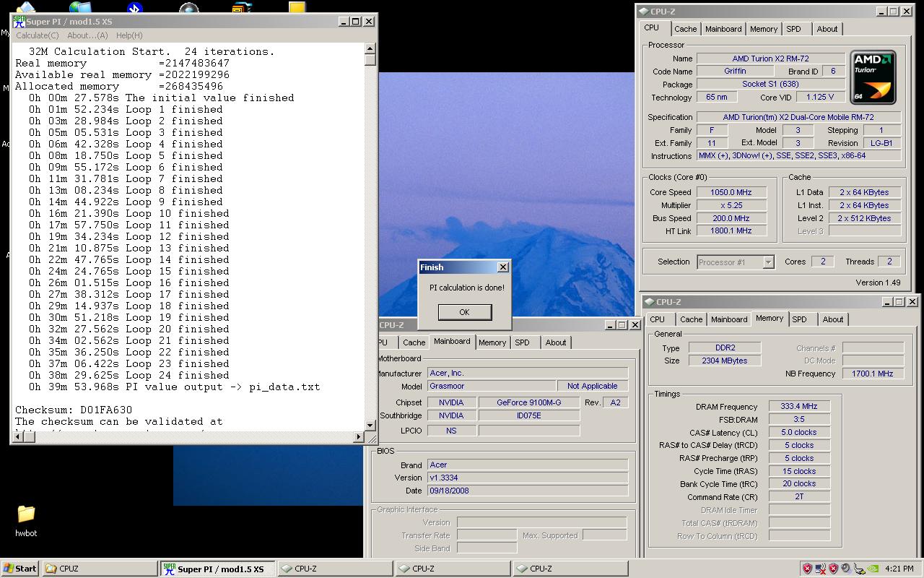Click the CPU-Z icon in the CPU tab window title

pos(643,12)
